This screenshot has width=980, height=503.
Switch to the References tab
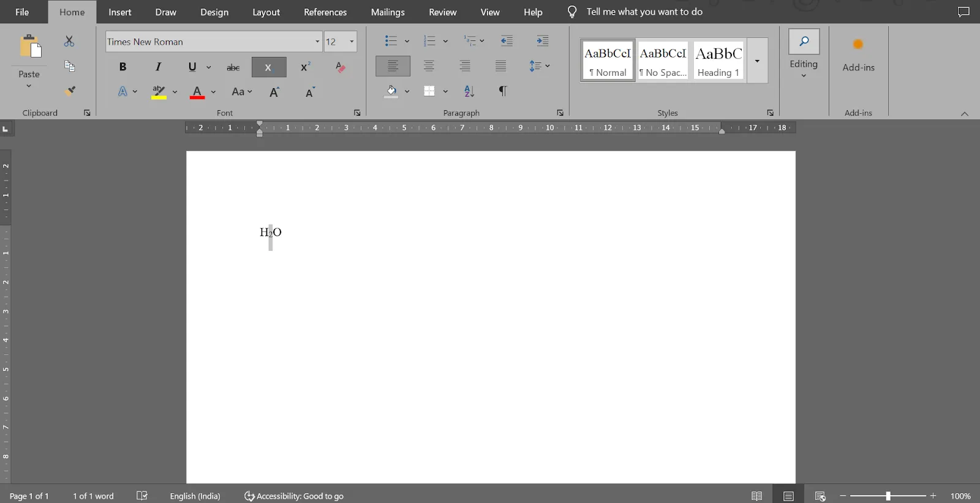325,12
